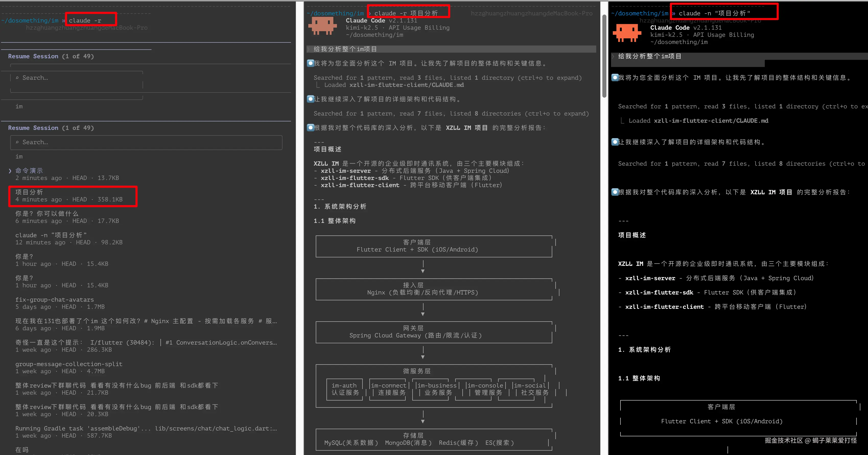Click the 接入层 Nginx box in the diagram
This screenshot has height=455, width=868.
click(x=434, y=289)
